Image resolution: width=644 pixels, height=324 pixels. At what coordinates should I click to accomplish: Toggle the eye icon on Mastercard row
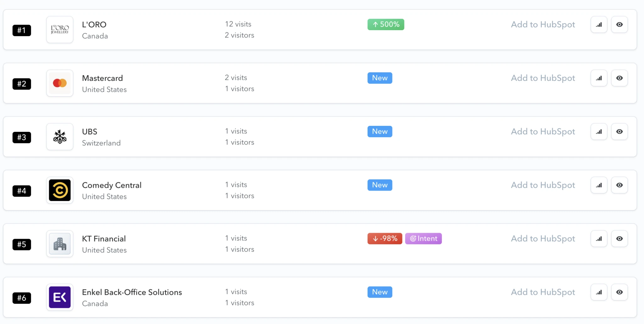point(619,78)
